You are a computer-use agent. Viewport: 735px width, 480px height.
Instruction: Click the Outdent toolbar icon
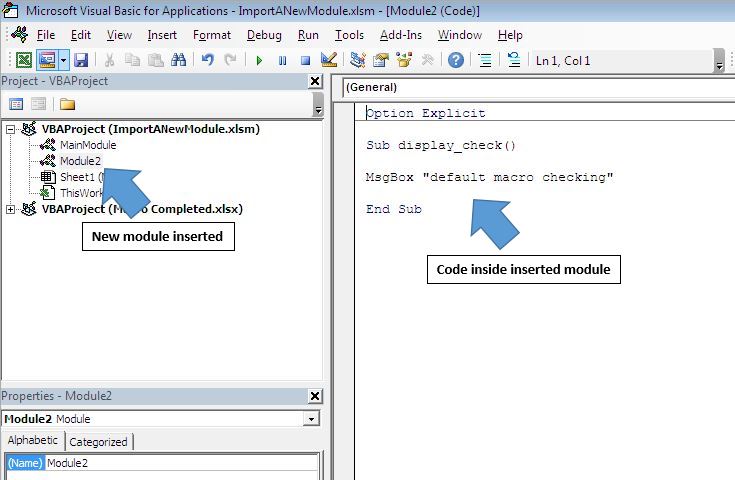(x=514, y=60)
